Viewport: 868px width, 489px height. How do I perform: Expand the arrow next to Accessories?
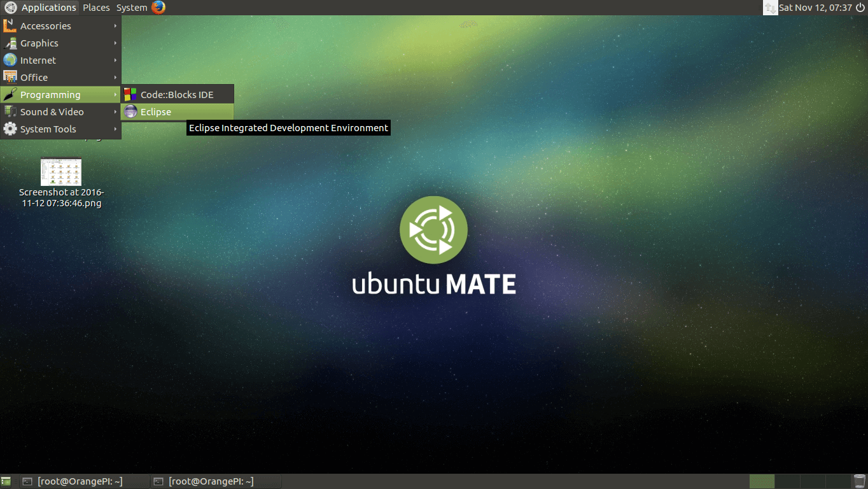(115, 26)
